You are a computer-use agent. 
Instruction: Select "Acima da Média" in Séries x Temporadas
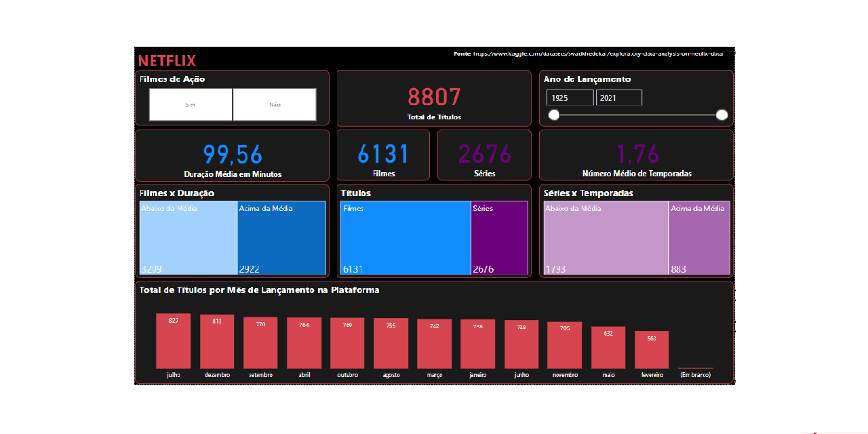point(699,237)
